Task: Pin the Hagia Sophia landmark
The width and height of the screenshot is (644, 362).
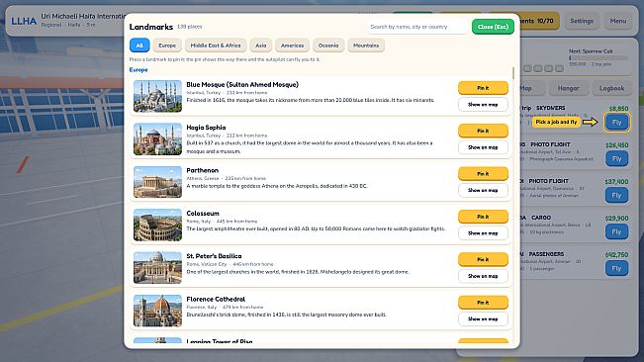Action: click(483, 131)
